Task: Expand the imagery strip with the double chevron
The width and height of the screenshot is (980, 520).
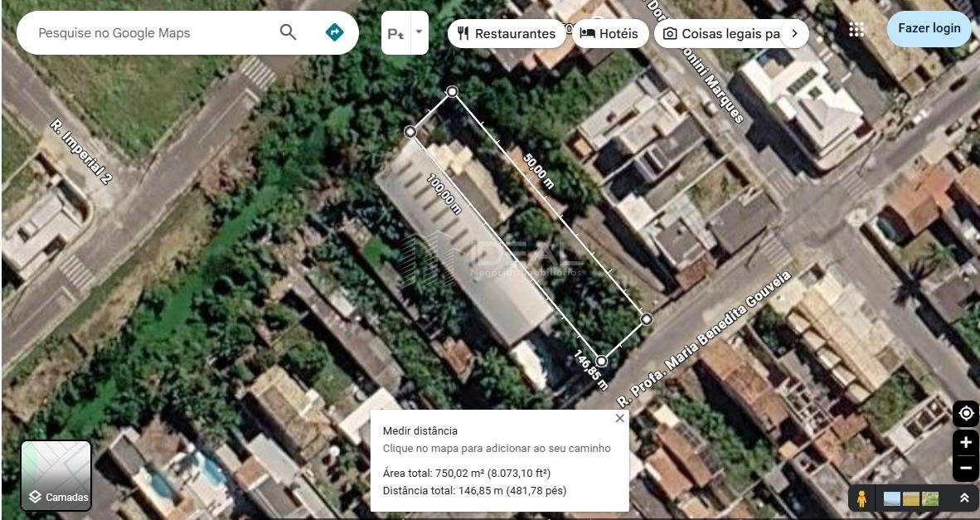Action: pos(964,498)
